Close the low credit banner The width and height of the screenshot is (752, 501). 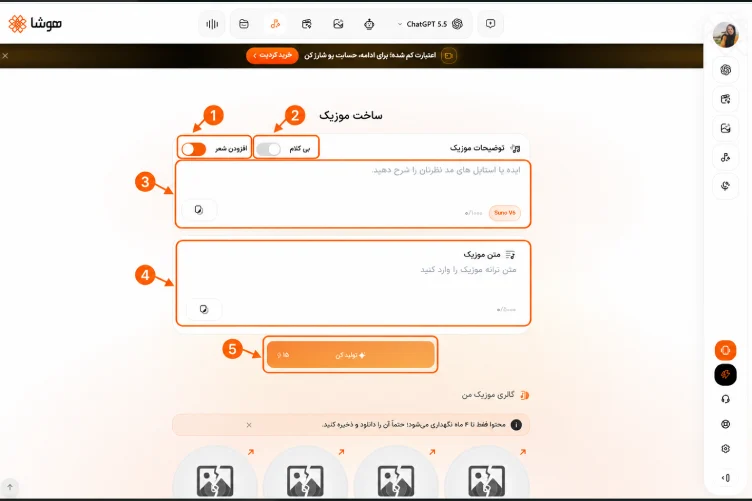[5, 56]
